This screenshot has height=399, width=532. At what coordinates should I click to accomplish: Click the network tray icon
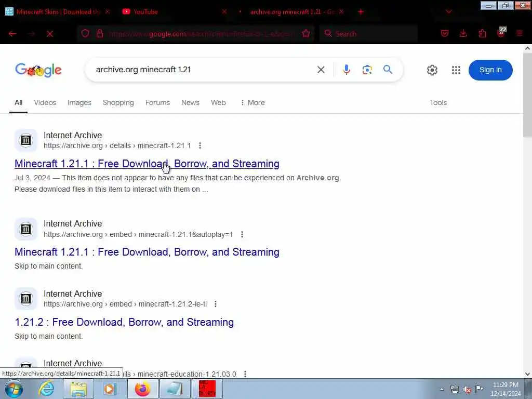coord(454,390)
